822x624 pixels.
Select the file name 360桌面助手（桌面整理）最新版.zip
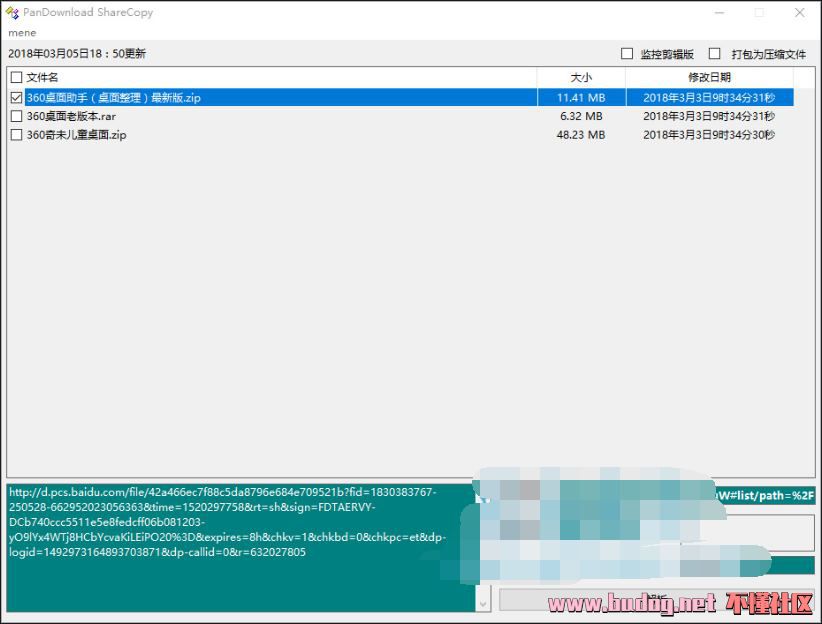click(x=114, y=98)
